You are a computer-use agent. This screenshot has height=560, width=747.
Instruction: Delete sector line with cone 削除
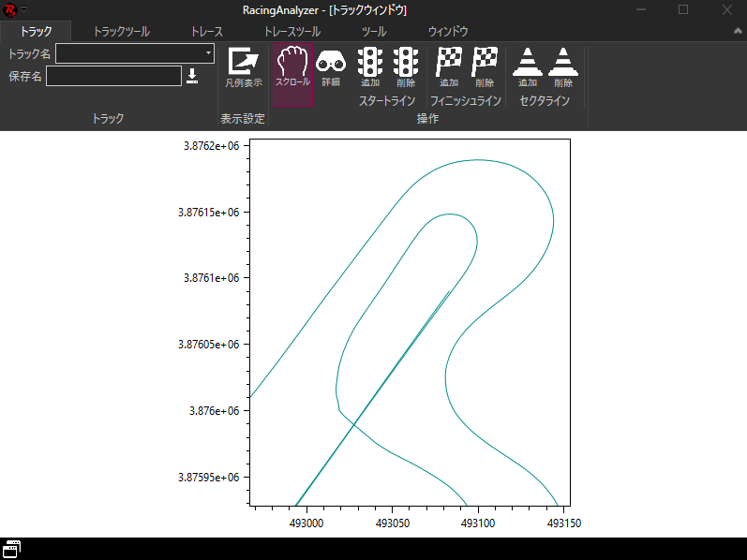[563, 67]
